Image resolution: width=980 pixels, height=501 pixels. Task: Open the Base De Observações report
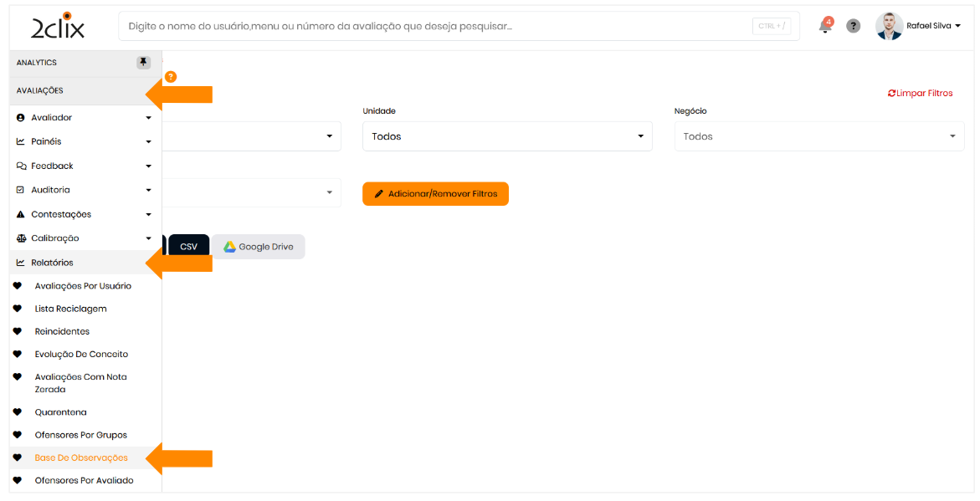tap(81, 458)
